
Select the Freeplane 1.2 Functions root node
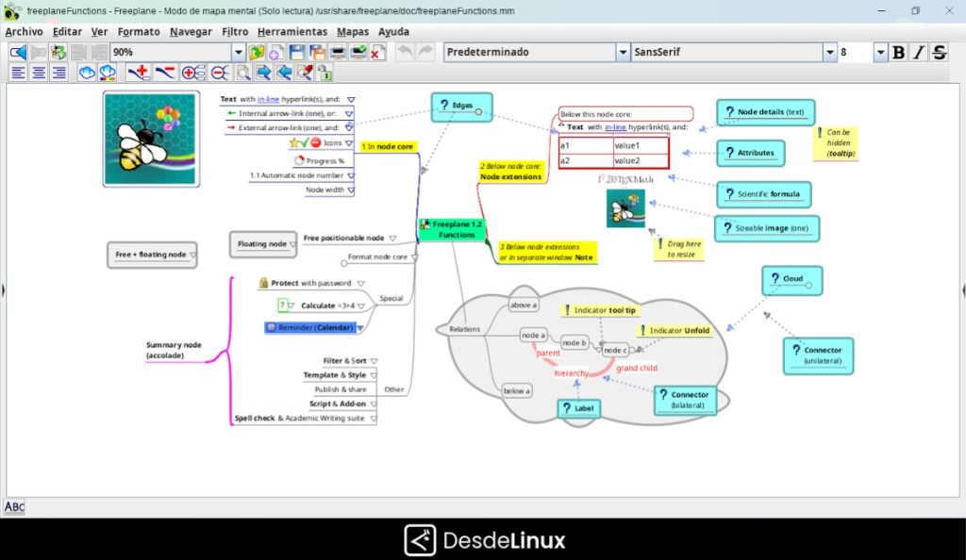pyautogui.click(x=452, y=228)
